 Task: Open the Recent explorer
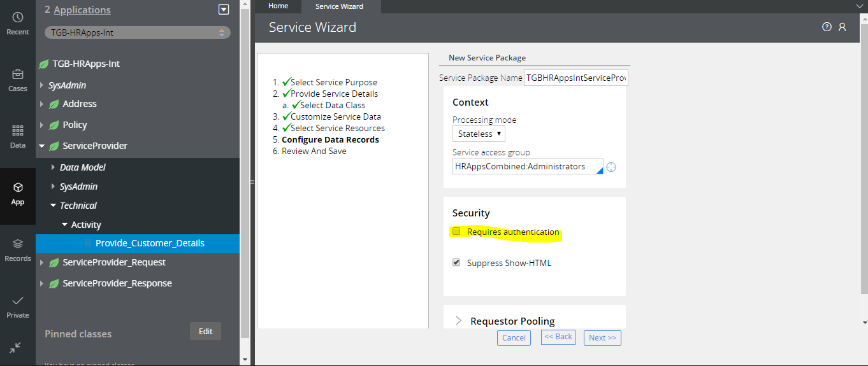pyautogui.click(x=18, y=23)
